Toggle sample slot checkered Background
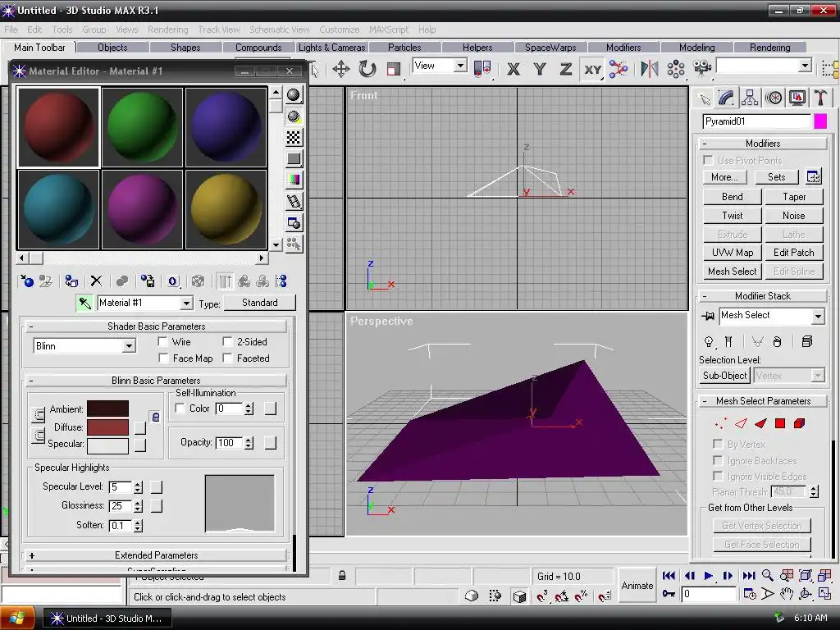Image resolution: width=840 pixels, height=630 pixels. tap(294, 138)
